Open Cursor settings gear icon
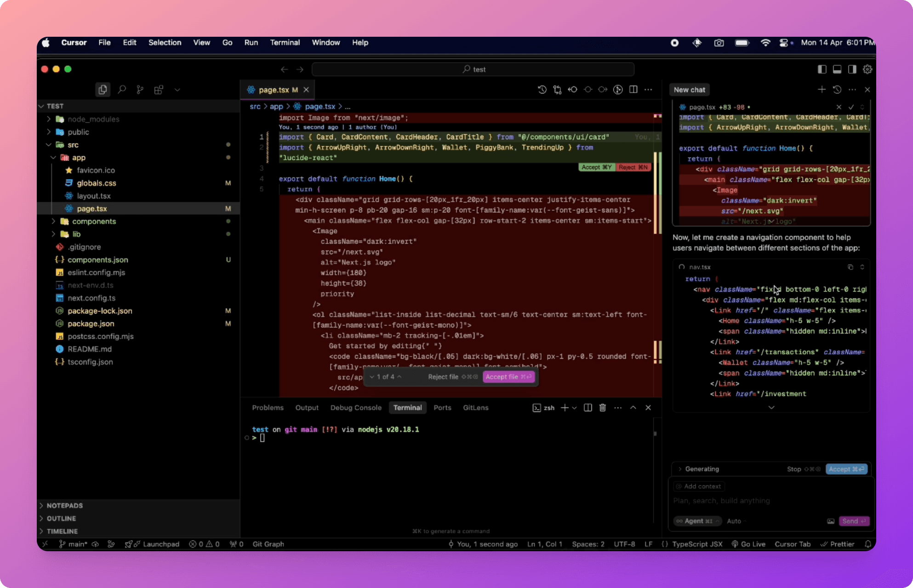Viewport: 913px width, 588px height. click(867, 69)
